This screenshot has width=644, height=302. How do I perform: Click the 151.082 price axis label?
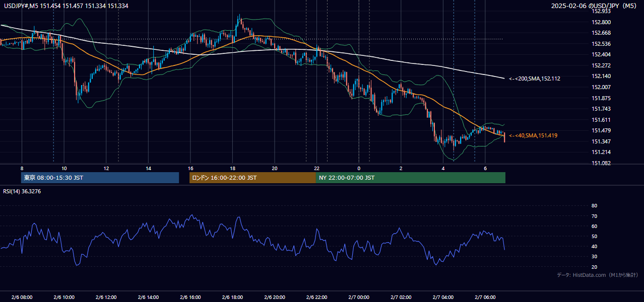(601, 163)
